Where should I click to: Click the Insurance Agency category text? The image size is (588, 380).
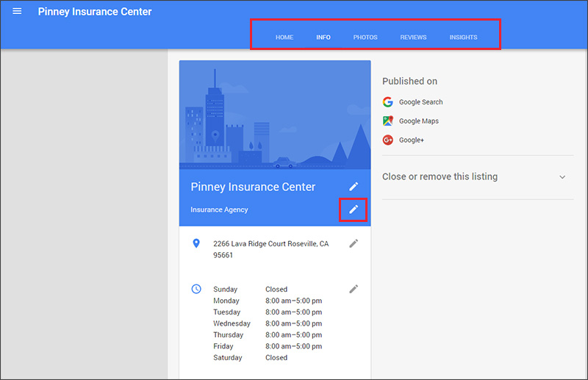click(x=219, y=209)
